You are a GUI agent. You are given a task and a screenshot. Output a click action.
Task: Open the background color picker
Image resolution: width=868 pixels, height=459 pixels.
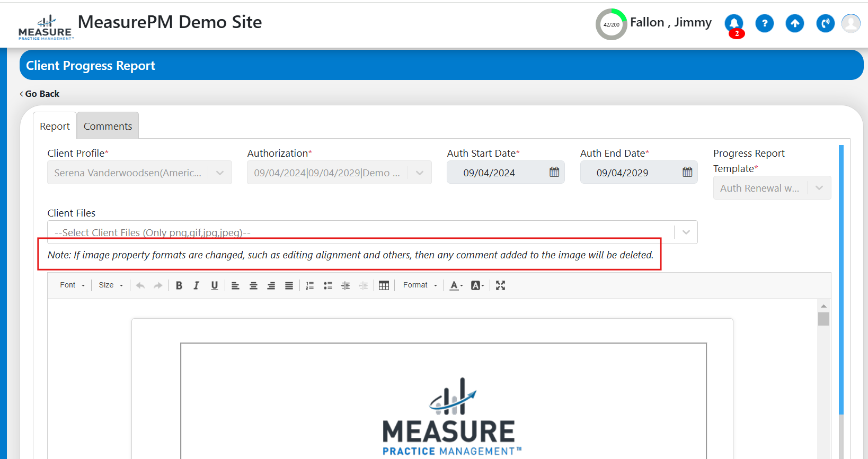[x=477, y=285]
